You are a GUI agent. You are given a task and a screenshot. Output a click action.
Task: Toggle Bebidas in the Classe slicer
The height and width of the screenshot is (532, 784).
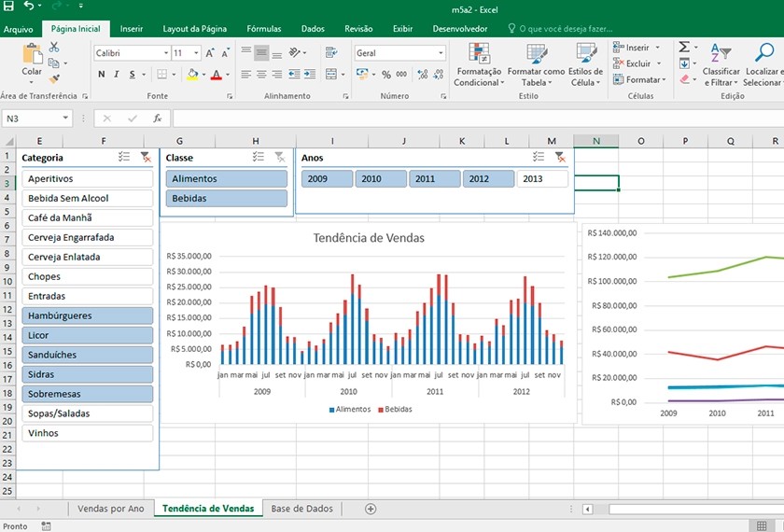point(227,198)
